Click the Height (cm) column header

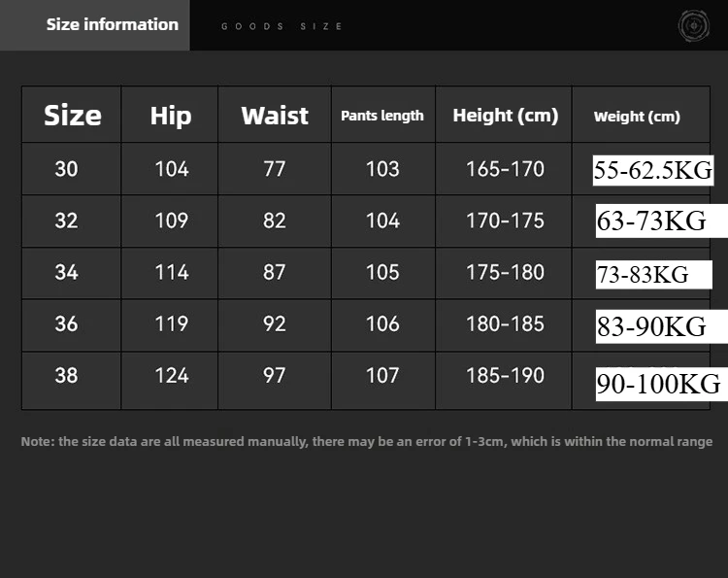[505, 116]
